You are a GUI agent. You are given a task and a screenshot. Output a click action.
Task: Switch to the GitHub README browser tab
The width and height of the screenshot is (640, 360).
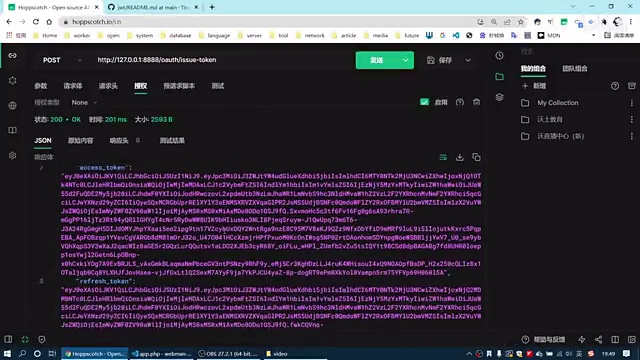click(x=152, y=7)
